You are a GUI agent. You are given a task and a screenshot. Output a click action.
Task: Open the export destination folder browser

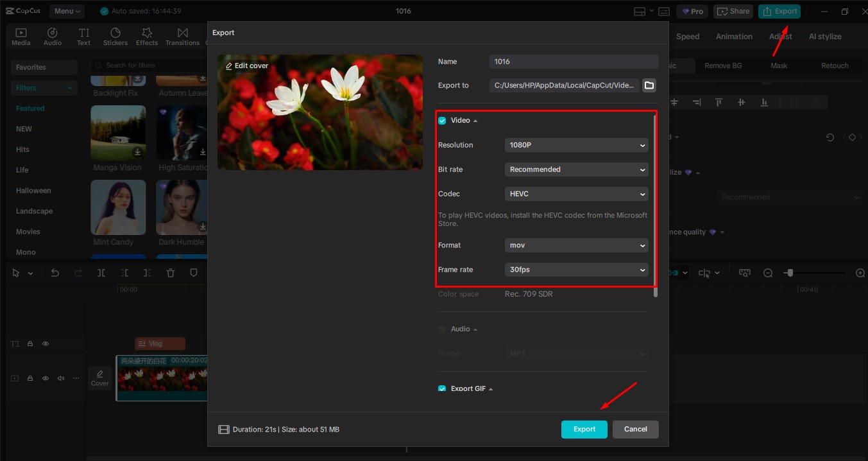(x=649, y=84)
